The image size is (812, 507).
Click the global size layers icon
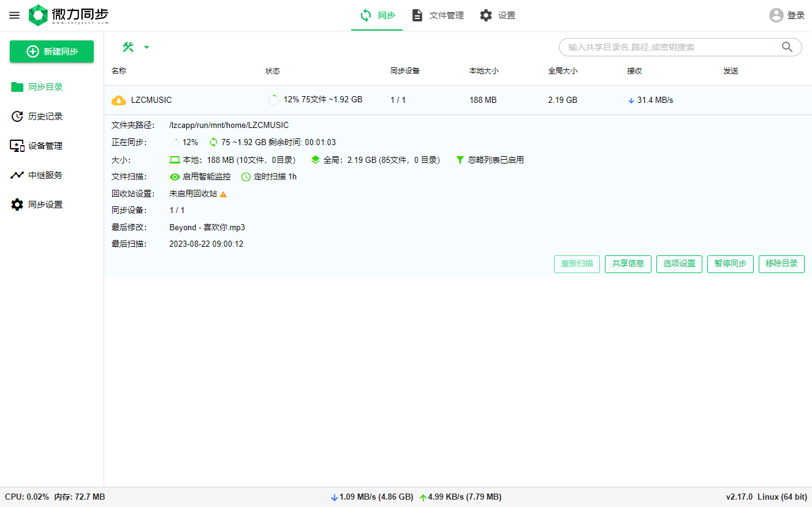click(316, 160)
